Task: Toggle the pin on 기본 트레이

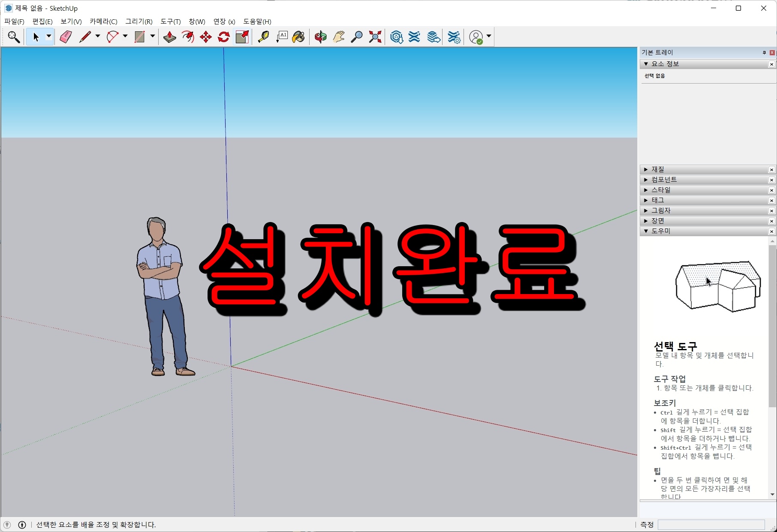Action: pyautogui.click(x=764, y=52)
